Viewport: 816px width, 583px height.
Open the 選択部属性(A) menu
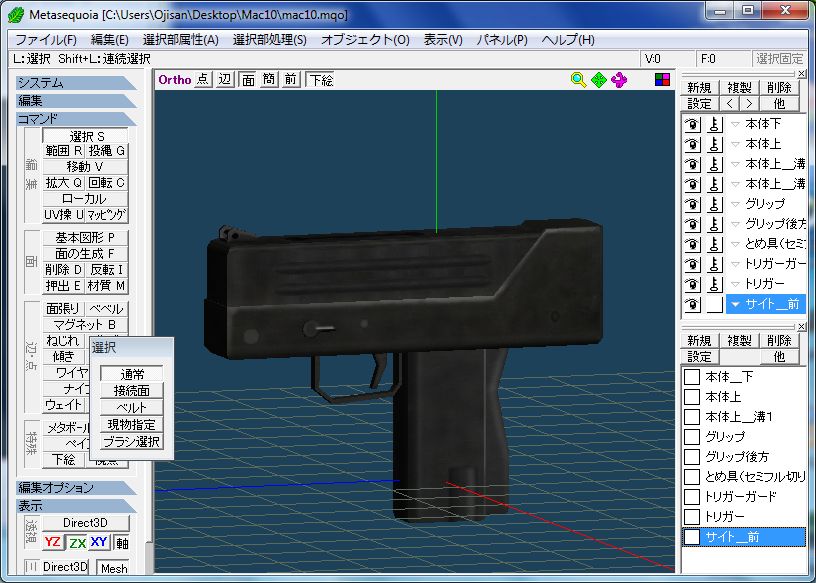(x=181, y=40)
